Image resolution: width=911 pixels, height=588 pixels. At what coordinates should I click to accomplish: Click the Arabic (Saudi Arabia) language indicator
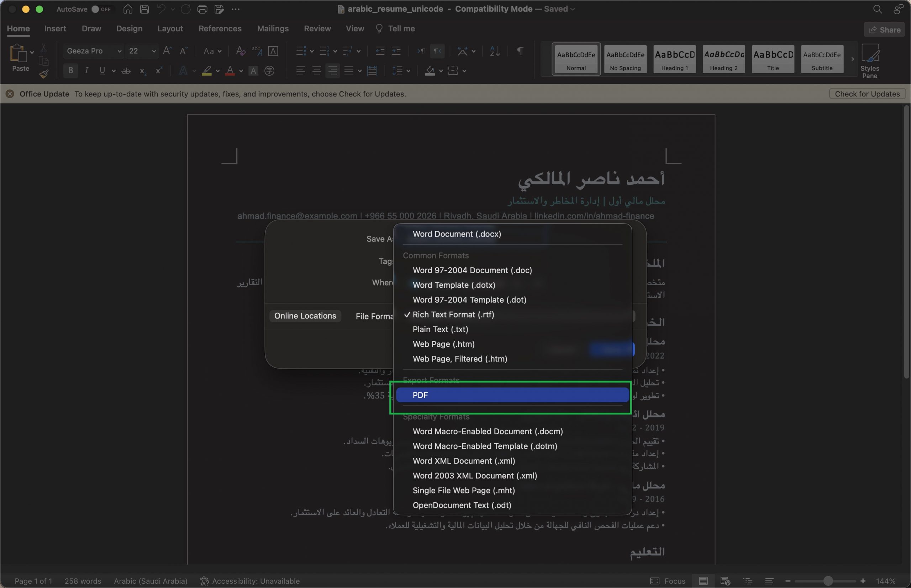pyautogui.click(x=151, y=581)
